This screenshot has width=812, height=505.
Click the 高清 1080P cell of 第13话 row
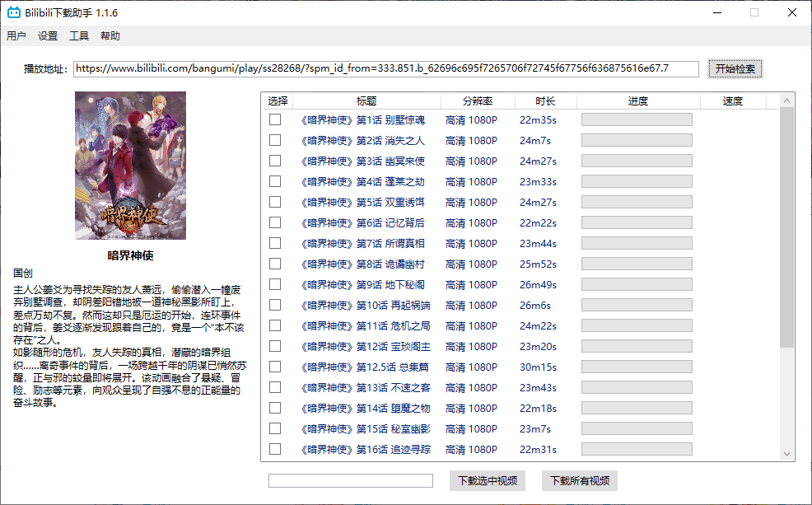point(471,387)
